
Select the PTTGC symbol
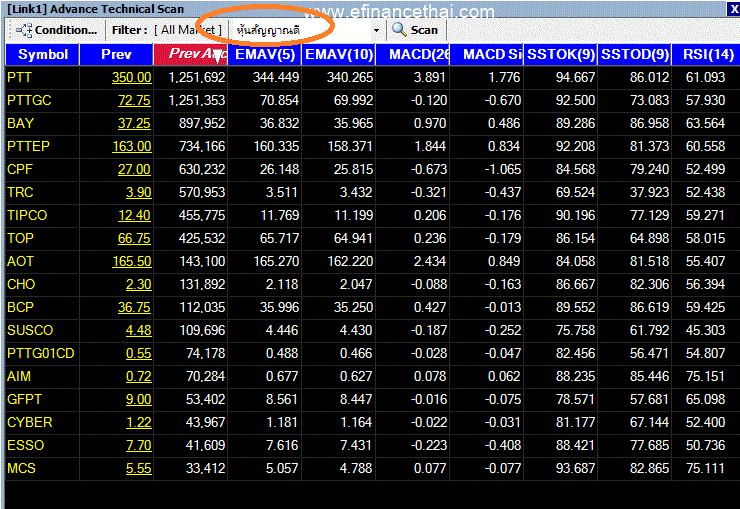tap(29, 100)
